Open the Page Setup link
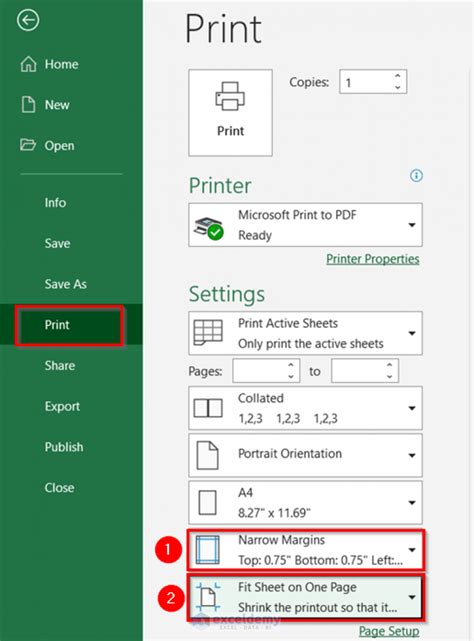This screenshot has height=641, width=474. point(389,631)
